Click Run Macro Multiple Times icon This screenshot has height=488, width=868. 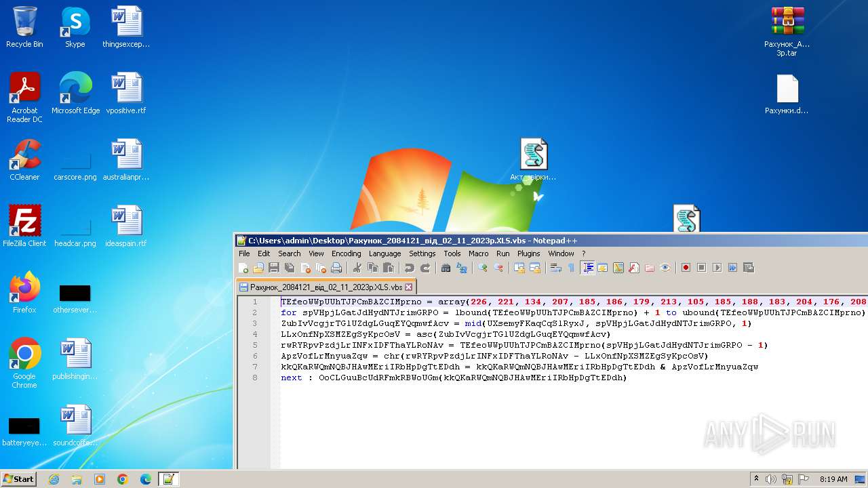732,268
